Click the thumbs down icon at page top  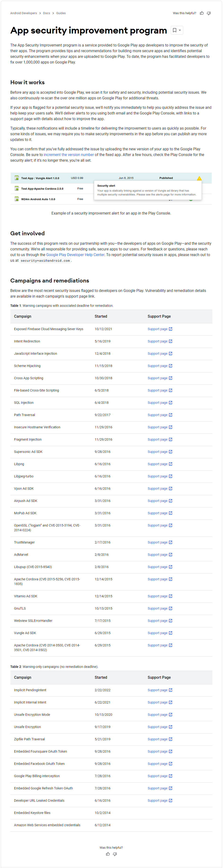click(209, 13)
